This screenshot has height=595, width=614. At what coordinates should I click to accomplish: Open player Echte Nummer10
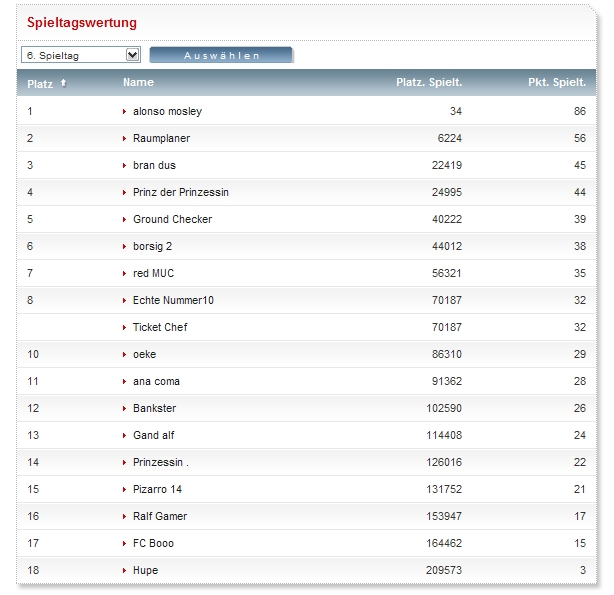[x=173, y=300]
